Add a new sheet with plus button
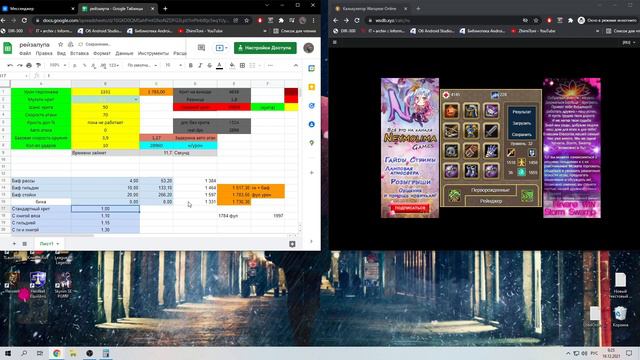This screenshot has height=360, width=640. point(14,244)
